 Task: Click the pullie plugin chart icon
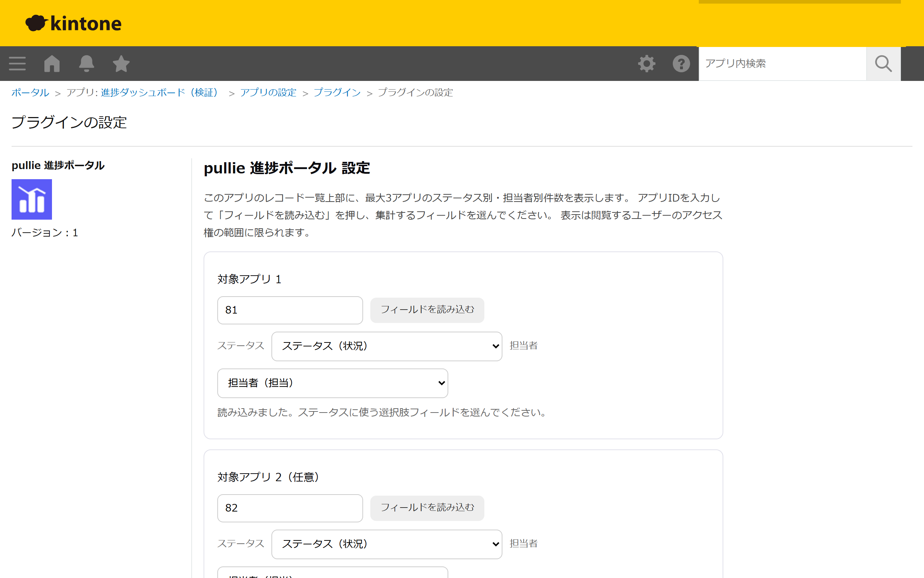(32, 199)
